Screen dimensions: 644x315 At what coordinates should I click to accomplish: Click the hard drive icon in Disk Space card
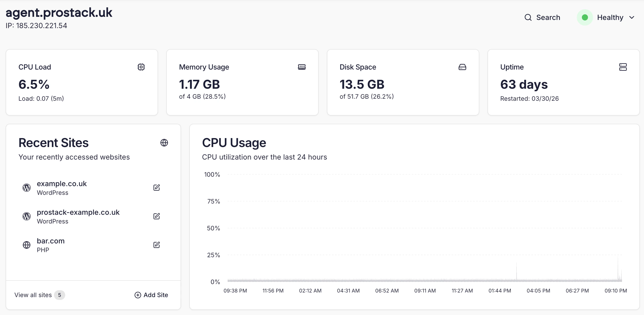(462, 67)
